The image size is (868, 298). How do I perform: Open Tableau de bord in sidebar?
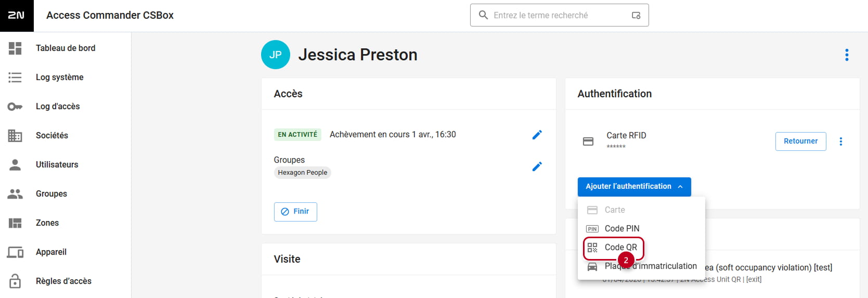coord(66,48)
